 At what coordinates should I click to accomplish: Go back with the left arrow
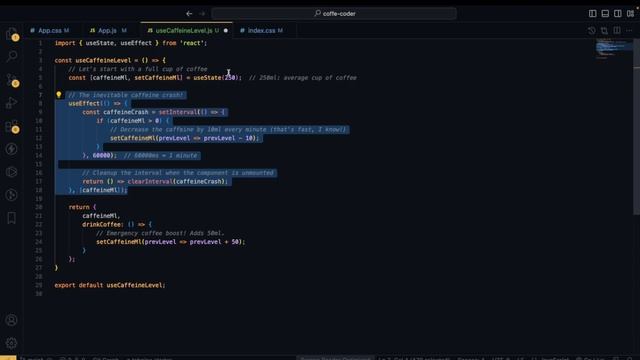coord(189,13)
